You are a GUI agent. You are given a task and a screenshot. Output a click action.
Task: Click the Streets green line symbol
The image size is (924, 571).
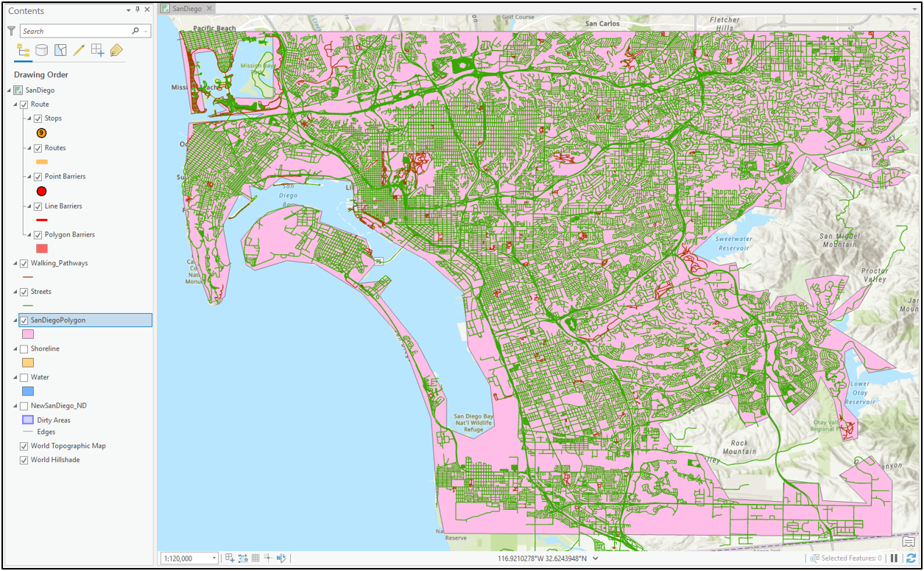[28, 305]
